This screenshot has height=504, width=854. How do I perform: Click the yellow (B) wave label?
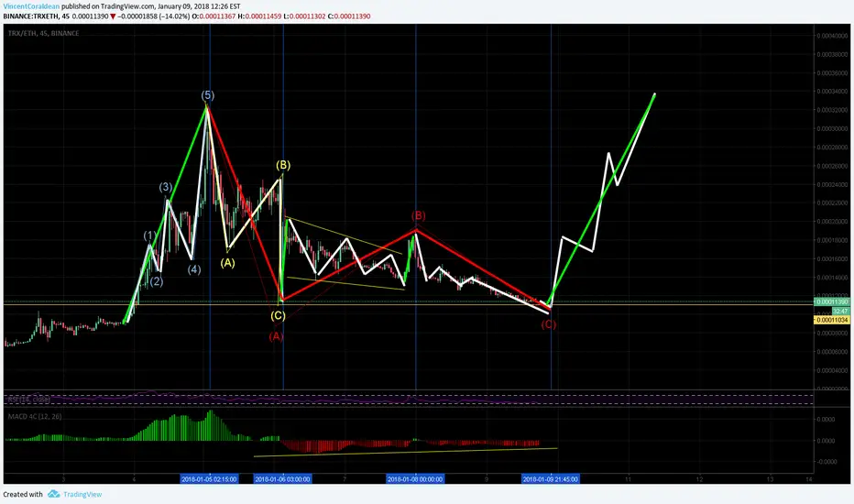click(x=282, y=165)
